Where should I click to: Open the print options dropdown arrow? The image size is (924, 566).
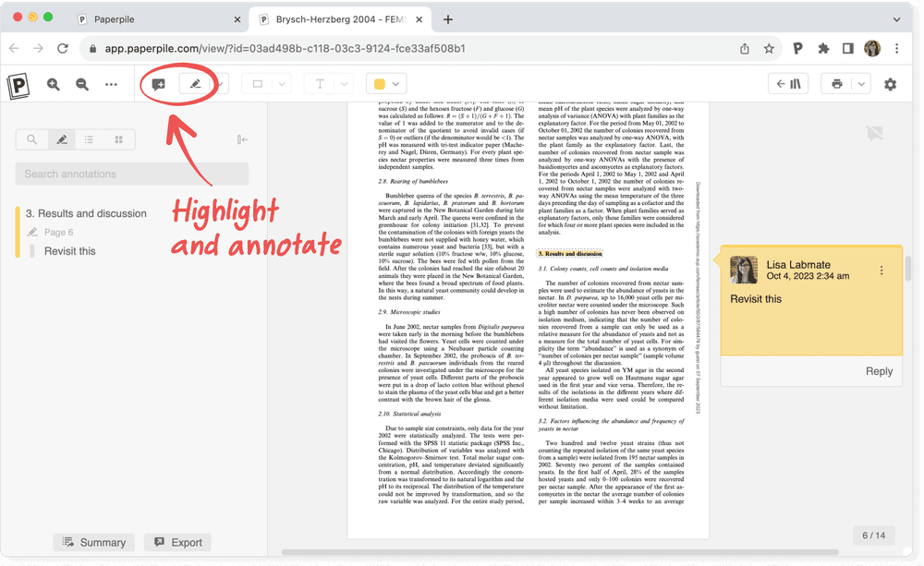(861, 84)
